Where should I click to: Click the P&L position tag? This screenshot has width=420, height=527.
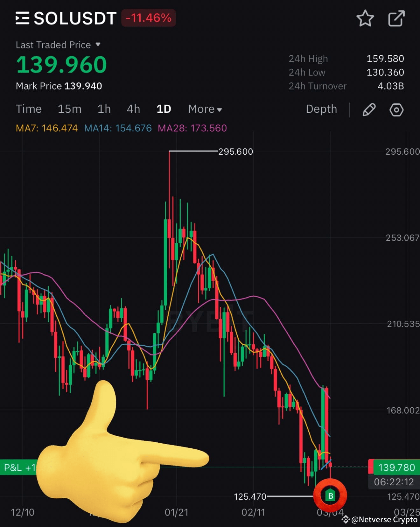(x=19, y=467)
